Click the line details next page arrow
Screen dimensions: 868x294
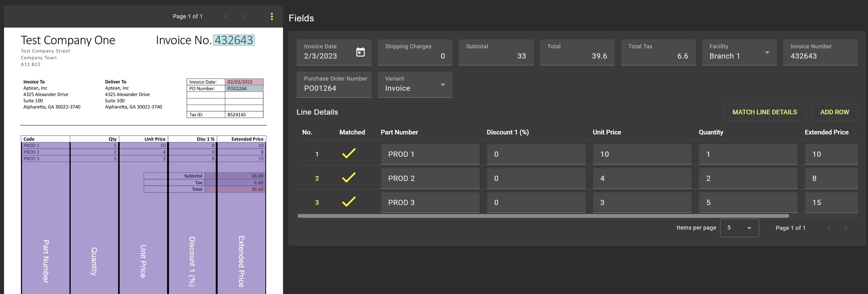[x=845, y=228]
